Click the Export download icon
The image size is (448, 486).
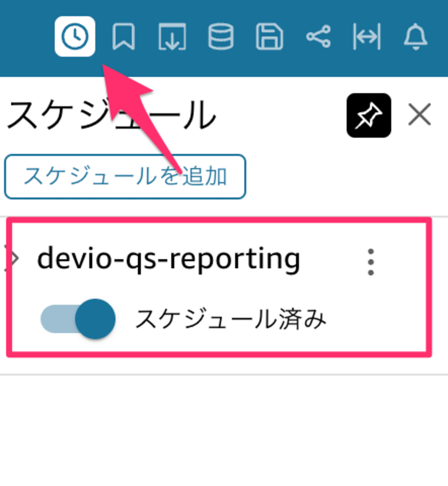pyautogui.click(x=172, y=36)
